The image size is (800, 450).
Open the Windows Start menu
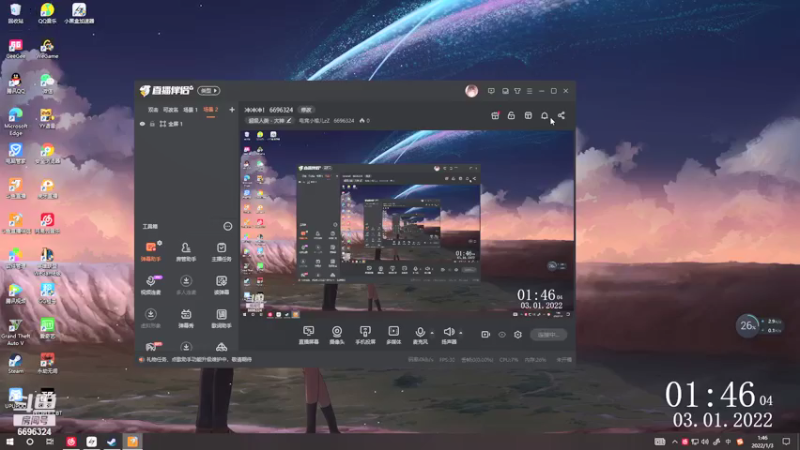pos(9,442)
